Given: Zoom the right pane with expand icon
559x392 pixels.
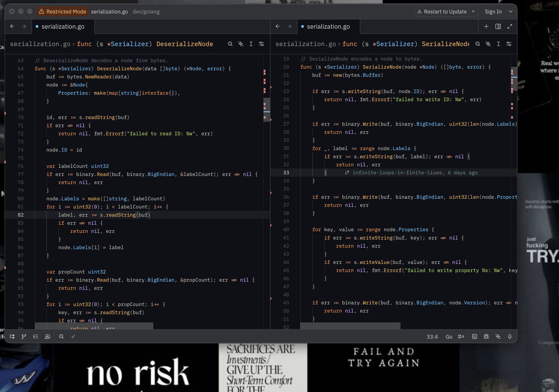Looking at the screenshot, I should point(510,26).
